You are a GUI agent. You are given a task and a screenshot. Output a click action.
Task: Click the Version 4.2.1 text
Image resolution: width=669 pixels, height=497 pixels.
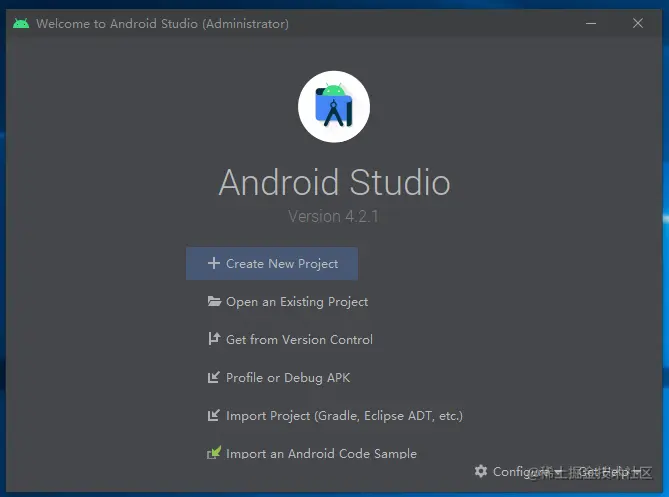pos(333,216)
